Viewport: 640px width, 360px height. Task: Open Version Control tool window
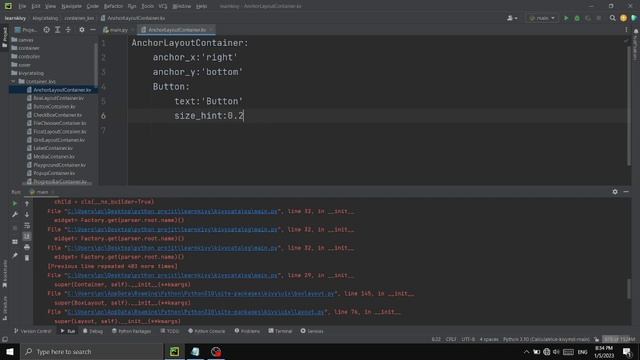[x=33, y=331]
